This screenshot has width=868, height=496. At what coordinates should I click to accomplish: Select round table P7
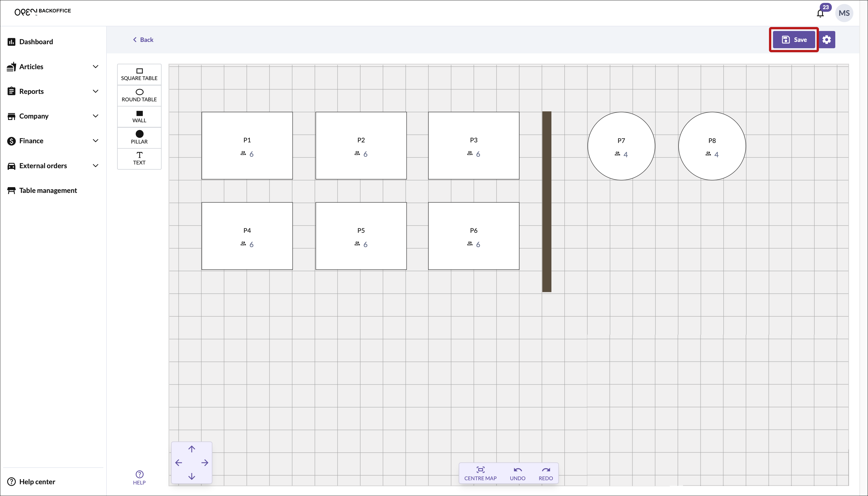pyautogui.click(x=621, y=146)
